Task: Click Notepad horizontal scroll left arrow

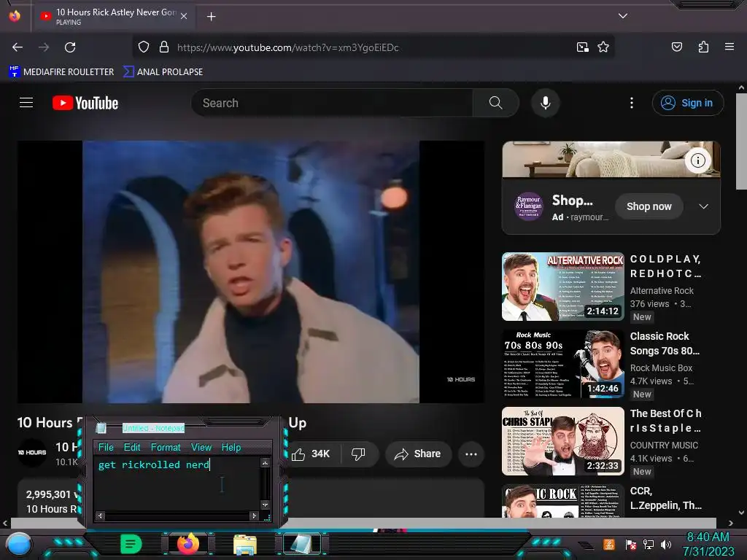Action: (100, 516)
